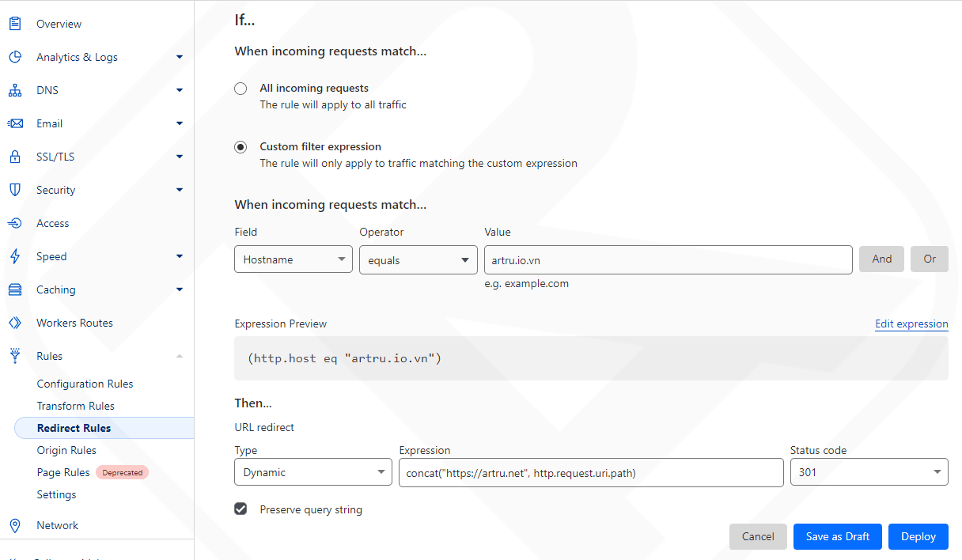Image resolution: width=962 pixels, height=560 pixels.
Task: Click the 'URL redirect' label
Action: tap(264, 427)
